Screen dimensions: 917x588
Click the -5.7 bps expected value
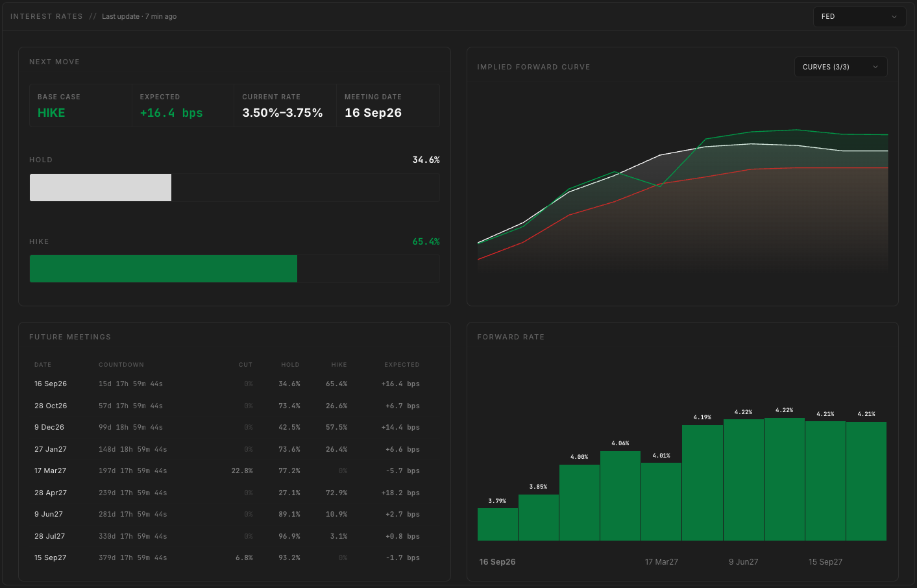click(x=402, y=471)
